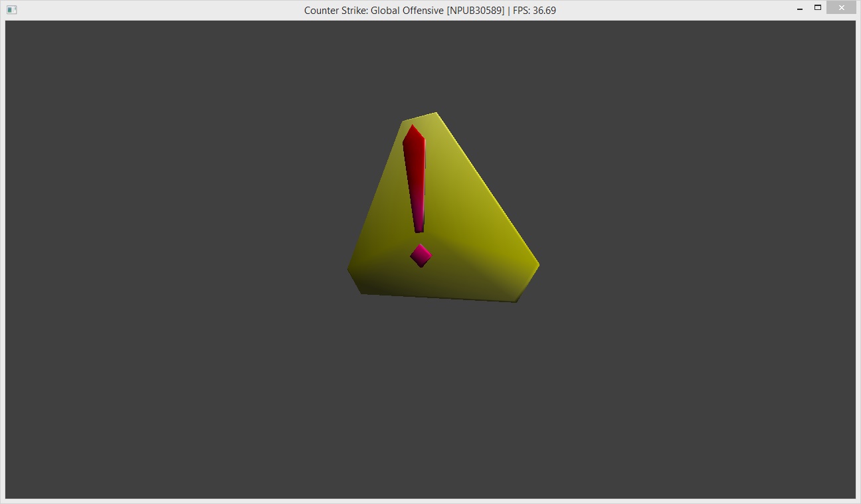Click the magenta diamond dot below the exclamation

pos(421,256)
